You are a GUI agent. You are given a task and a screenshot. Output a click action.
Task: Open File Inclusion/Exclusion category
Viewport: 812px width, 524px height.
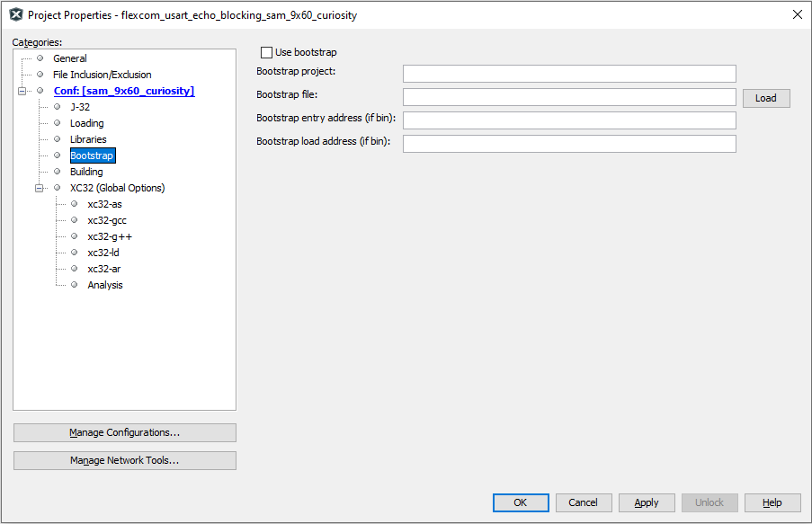tap(102, 75)
